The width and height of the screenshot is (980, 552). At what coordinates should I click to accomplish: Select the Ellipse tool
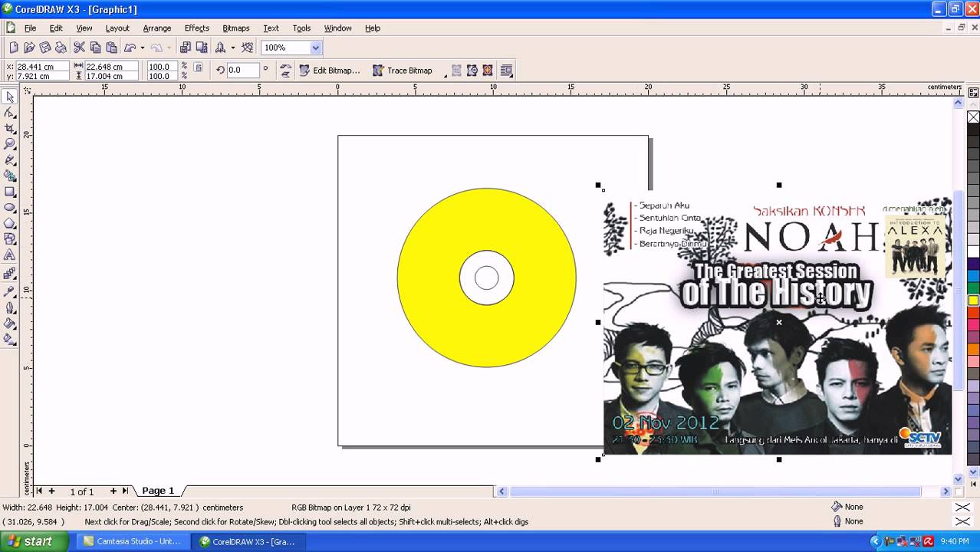(x=10, y=208)
